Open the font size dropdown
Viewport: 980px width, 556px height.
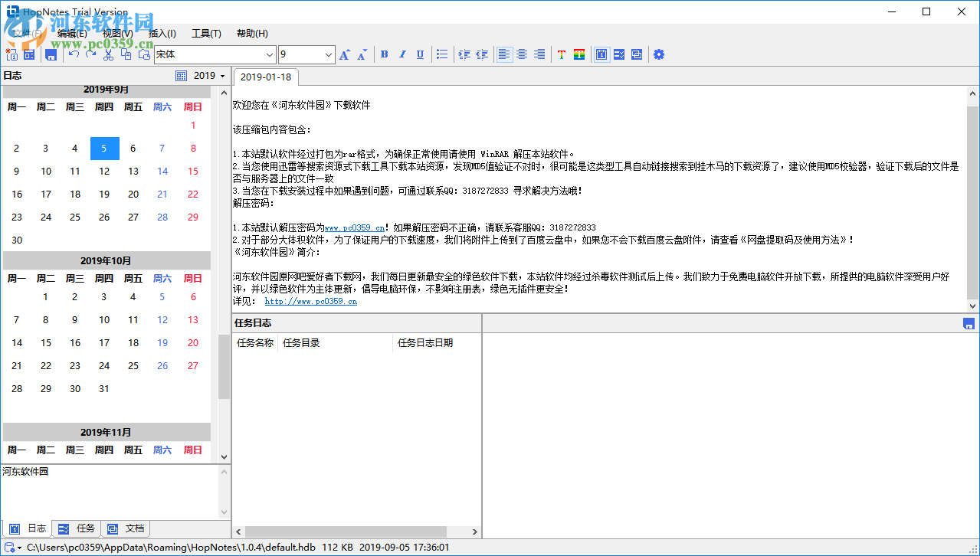tap(327, 54)
